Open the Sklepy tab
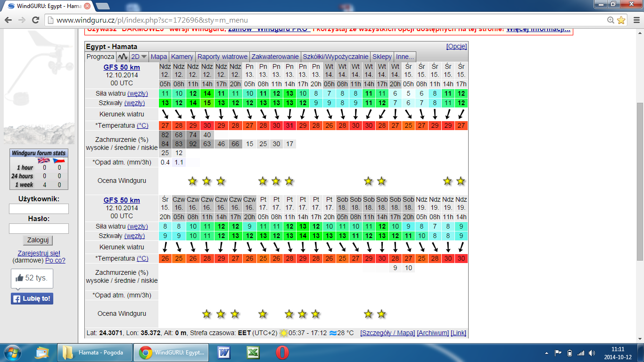644x362 pixels. (x=382, y=57)
